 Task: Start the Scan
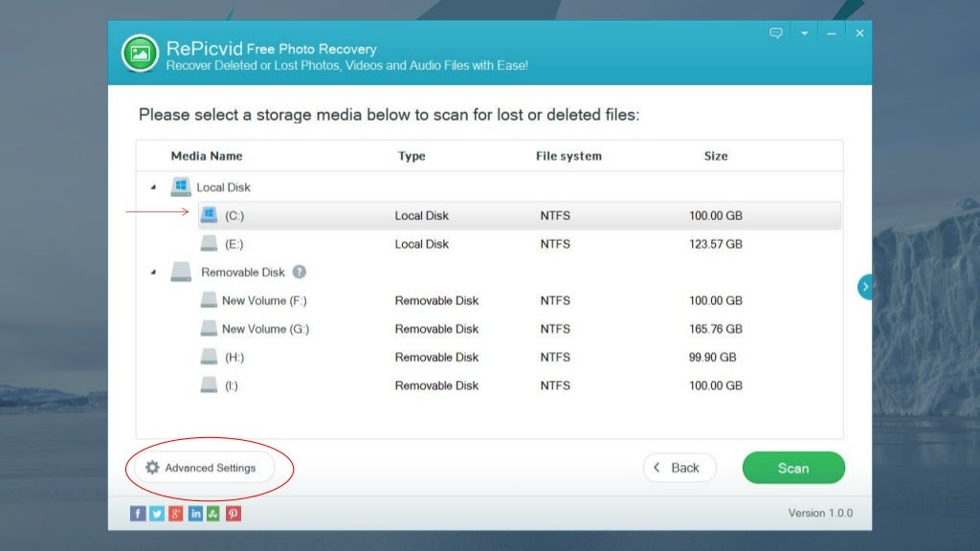point(793,468)
